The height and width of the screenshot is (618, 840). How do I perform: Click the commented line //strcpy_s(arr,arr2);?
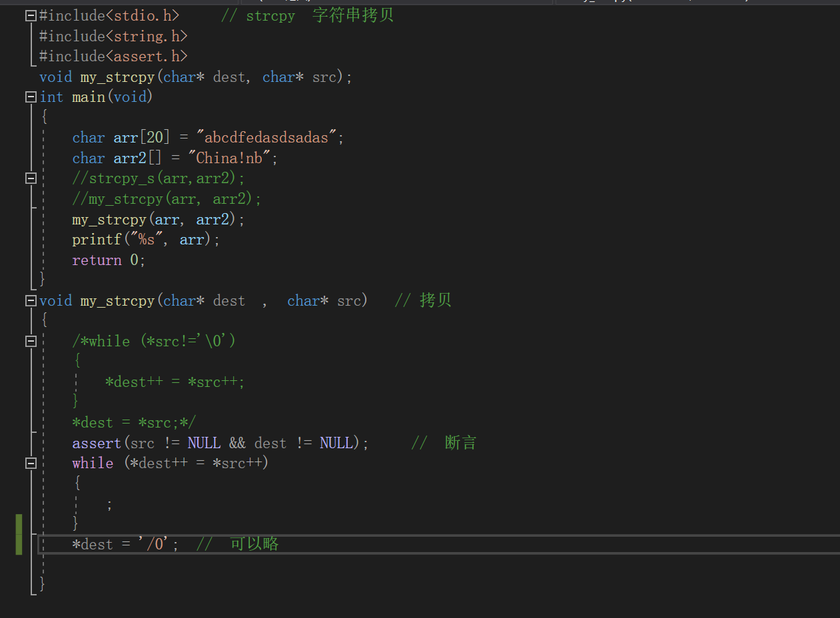click(x=159, y=178)
